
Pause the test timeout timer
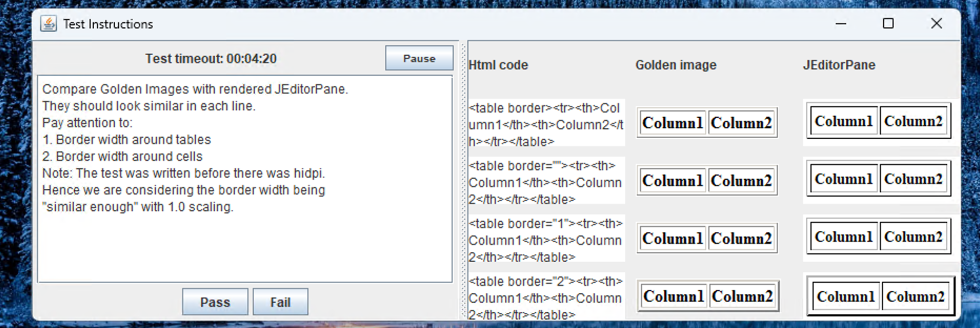pyautogui.click(x=419, y=58)
